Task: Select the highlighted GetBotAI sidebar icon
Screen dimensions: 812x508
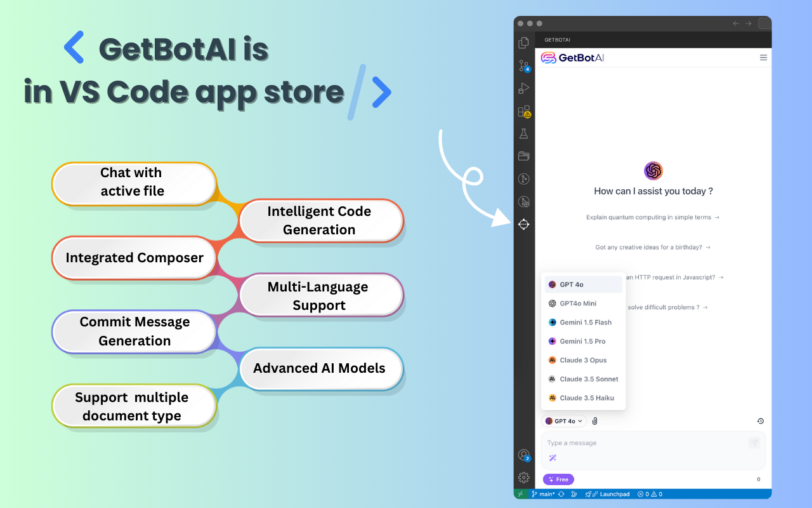Action: point(523,224)
